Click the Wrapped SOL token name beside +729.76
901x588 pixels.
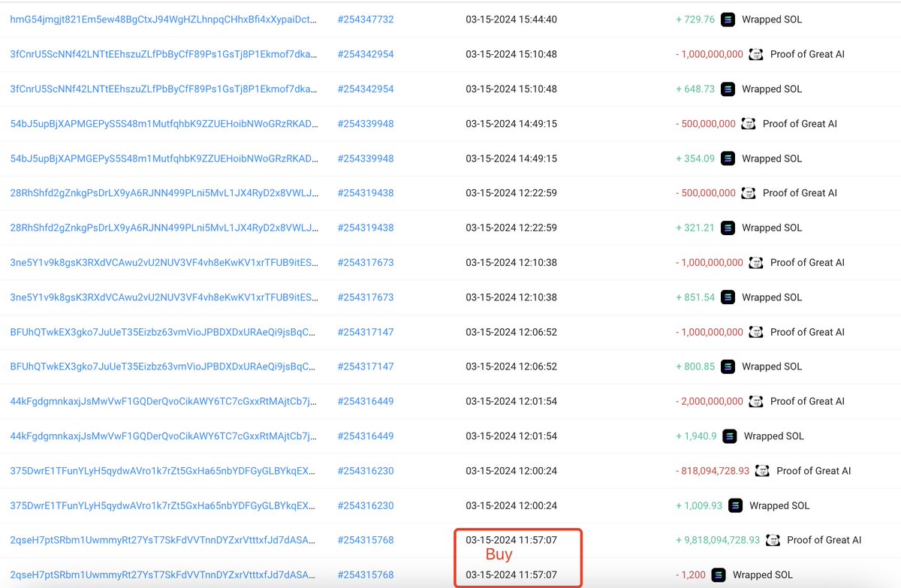(x=772, y=20)
